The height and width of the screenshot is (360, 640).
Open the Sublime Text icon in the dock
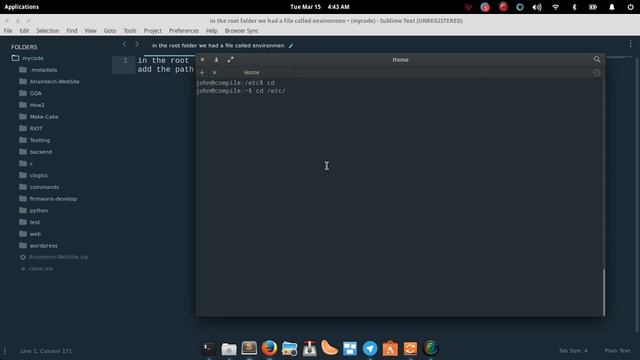pos(249,348)
